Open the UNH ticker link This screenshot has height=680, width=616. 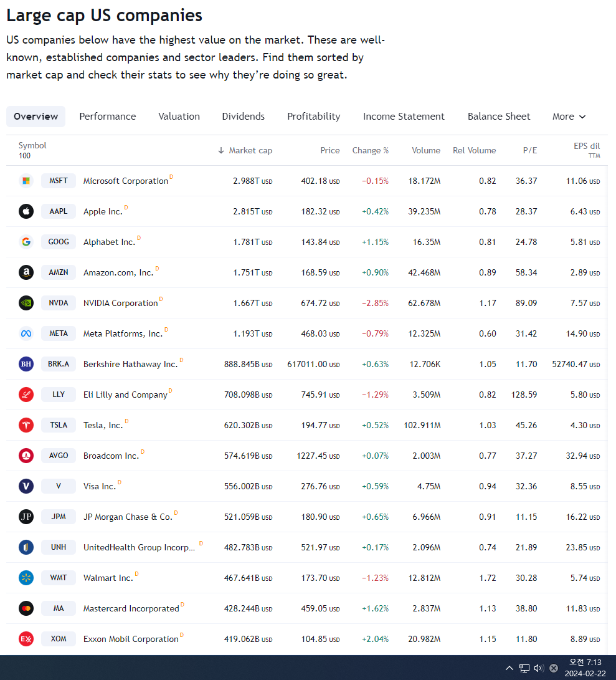59,547
